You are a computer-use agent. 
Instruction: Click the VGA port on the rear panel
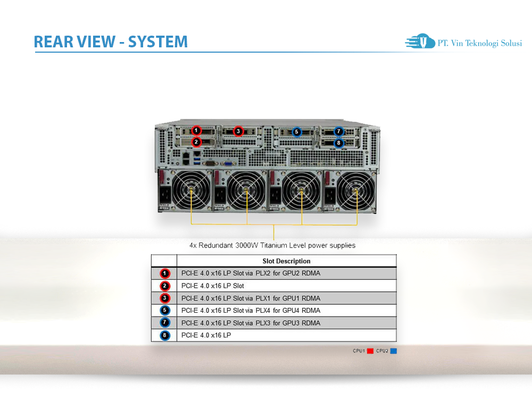227,163
